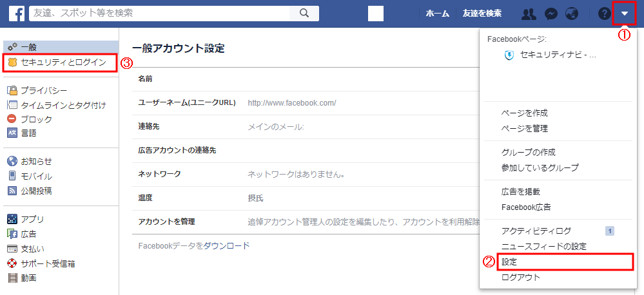Click the ブロック red icon

pos(12,119)
